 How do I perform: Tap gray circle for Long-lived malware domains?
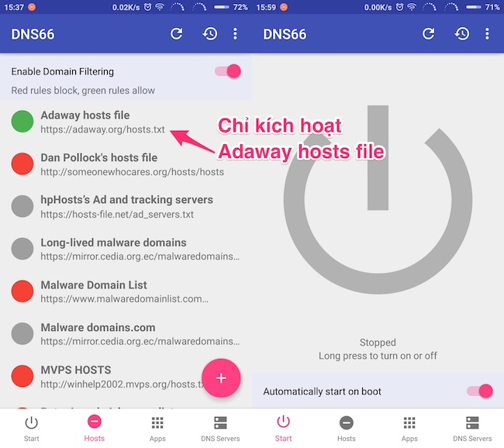point(22,249)
